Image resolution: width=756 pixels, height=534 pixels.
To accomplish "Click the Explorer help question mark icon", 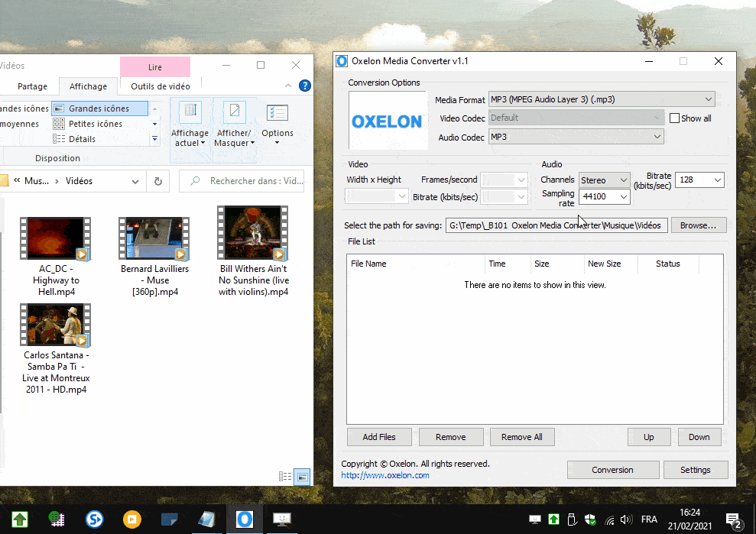I will [x=305, y=86].
